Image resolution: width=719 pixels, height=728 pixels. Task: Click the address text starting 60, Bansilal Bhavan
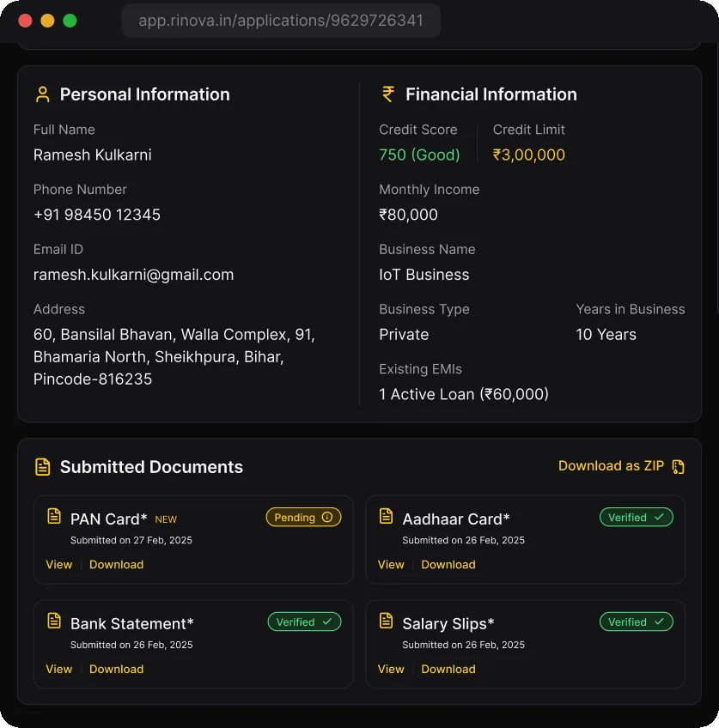click(174, 356)
